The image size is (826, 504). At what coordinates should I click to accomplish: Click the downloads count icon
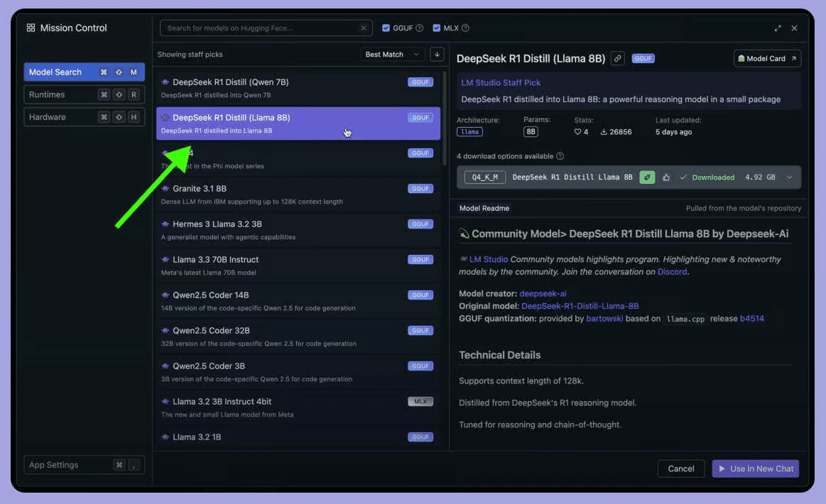604,131
